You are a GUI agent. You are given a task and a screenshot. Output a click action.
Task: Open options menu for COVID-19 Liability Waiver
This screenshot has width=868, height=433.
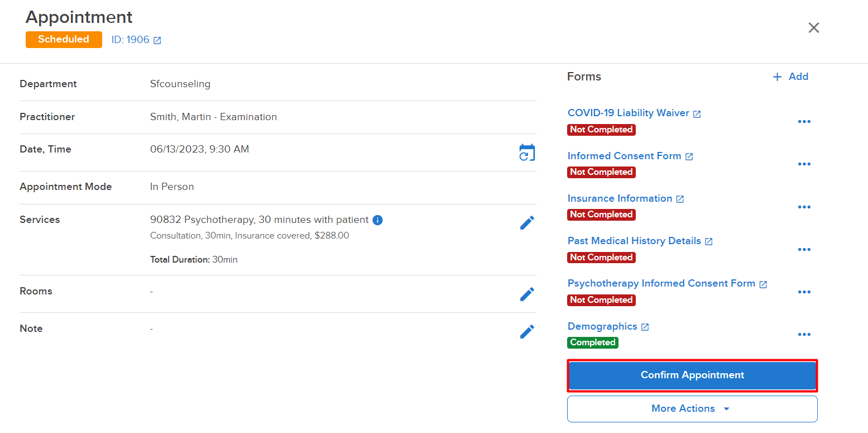click(x=804, y=121)
